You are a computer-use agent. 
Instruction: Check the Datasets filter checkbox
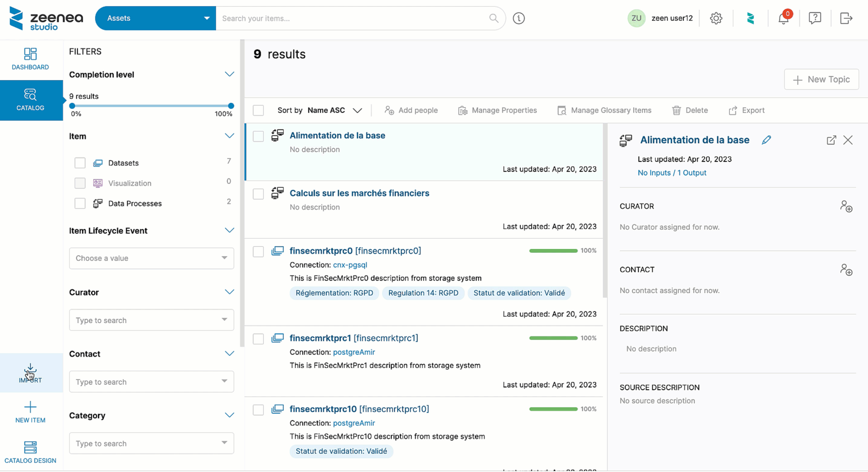click(80, 163)
